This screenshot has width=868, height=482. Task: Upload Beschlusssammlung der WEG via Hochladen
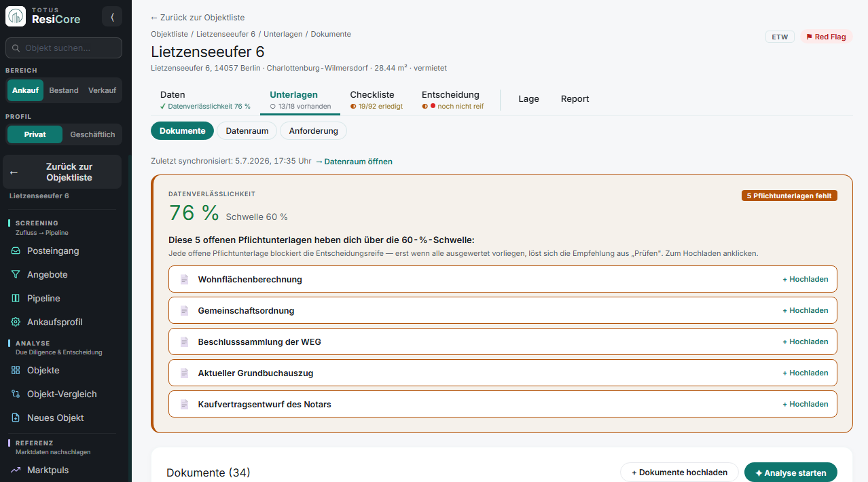(806, 341)
